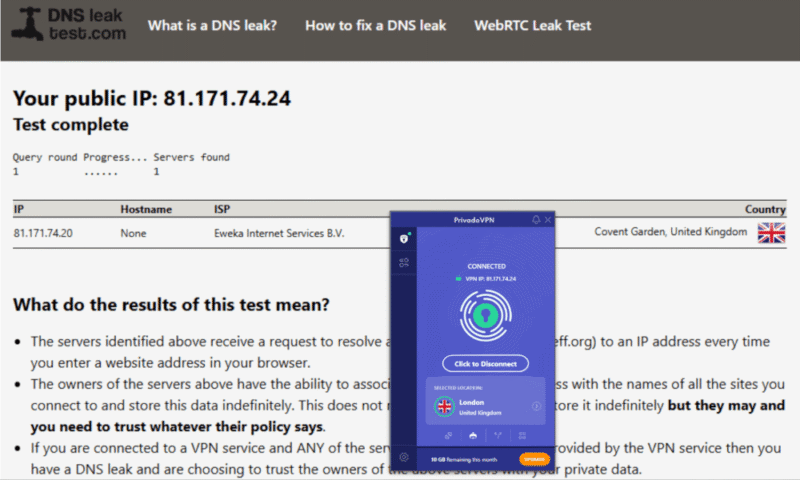Open the PrivadoVPN settings gear icon
This screenshot has height=480, width=800.
click(x=404, y=457)
